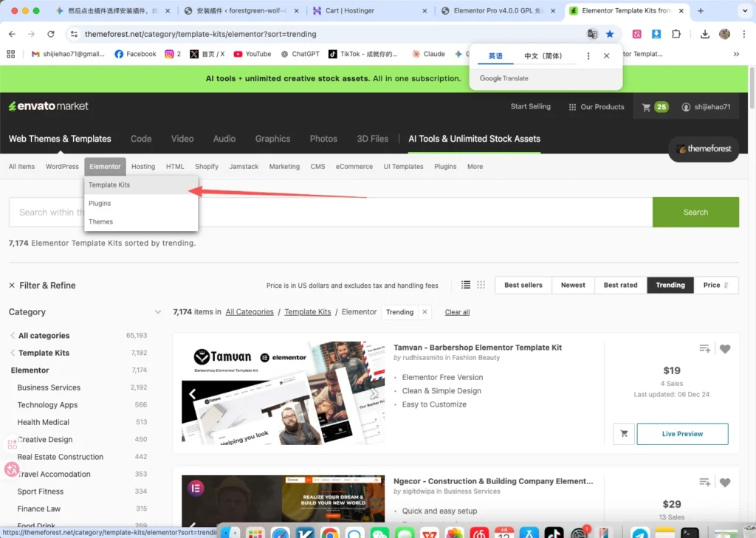Click the bookmark star icon
The width and height of the screenshot is (756, 538).
coord(610,34)
